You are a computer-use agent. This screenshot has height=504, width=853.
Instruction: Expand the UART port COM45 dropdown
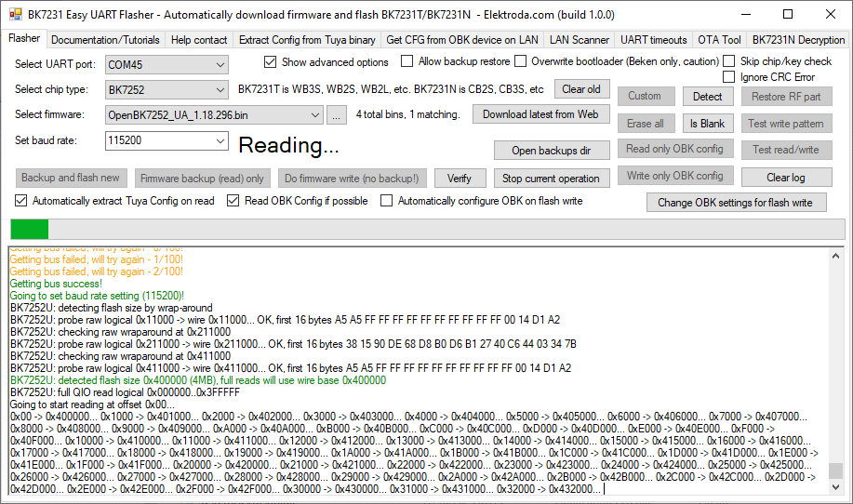220,65
